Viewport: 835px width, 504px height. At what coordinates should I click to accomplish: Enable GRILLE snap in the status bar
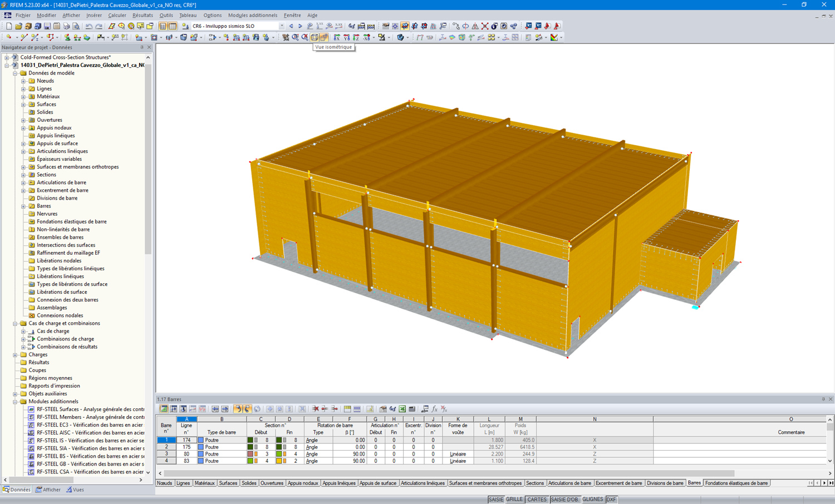click(x=514, y=500)
